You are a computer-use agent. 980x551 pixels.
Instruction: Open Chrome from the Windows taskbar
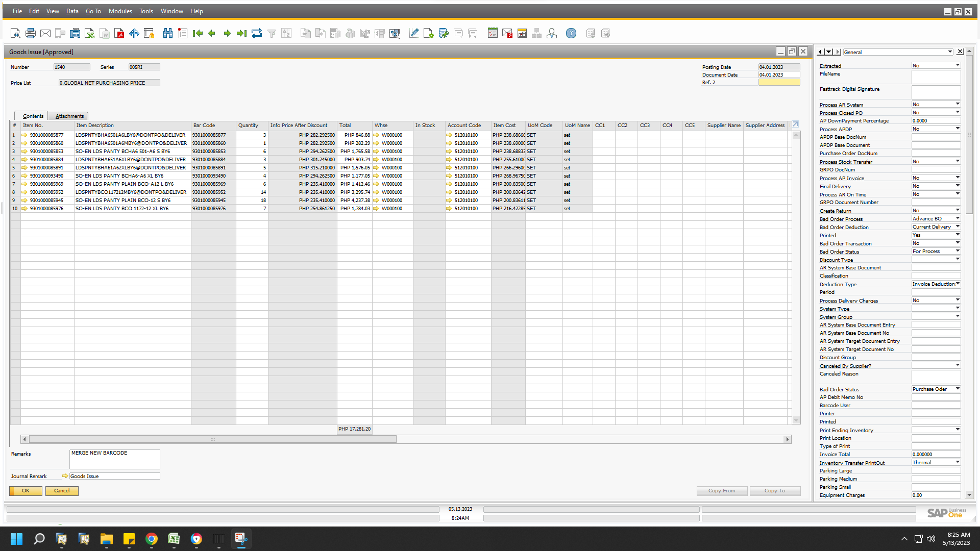click(152, 539)
